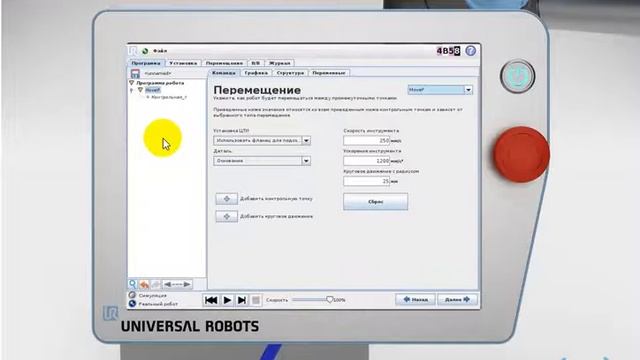Click the magnifier search icon below the tree

[x=133, y=284]
